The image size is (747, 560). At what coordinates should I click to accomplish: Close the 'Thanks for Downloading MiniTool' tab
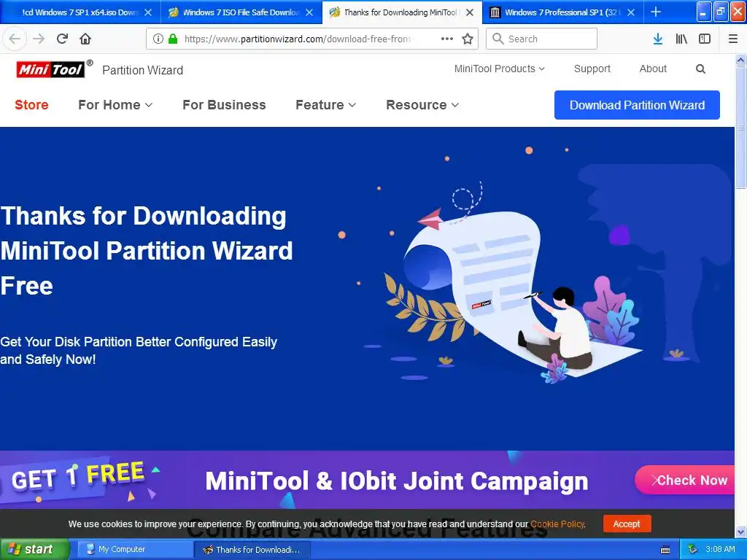(470, 12)
